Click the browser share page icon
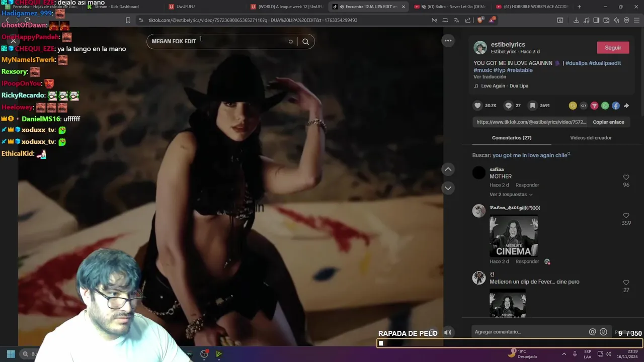644x362 pixels. click(x=468, y=20)
